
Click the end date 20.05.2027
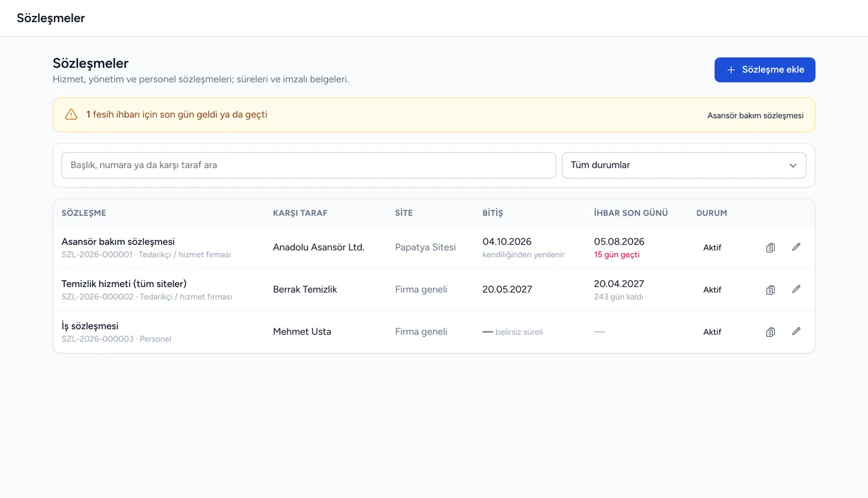coord(507,289)
